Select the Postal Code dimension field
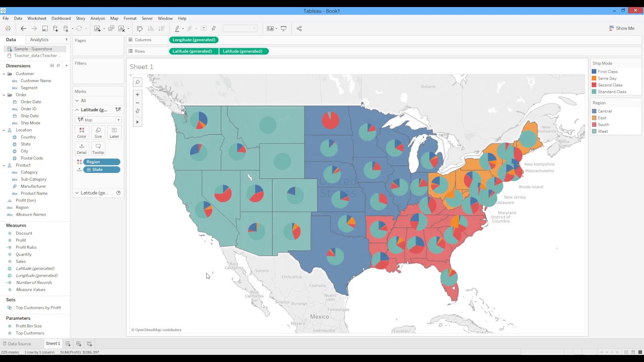 click(x=32, y=158)
